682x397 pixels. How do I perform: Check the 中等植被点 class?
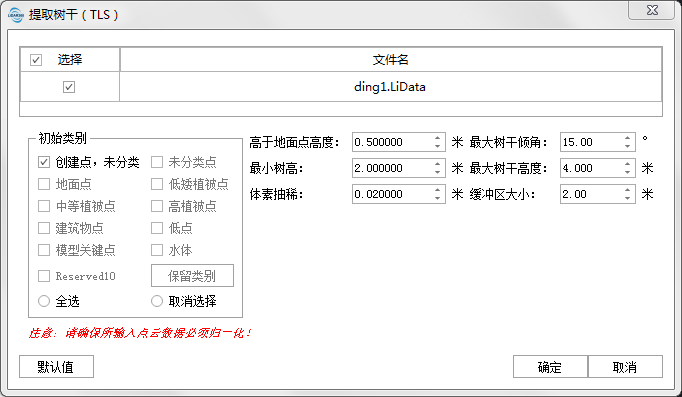[44, 206]
